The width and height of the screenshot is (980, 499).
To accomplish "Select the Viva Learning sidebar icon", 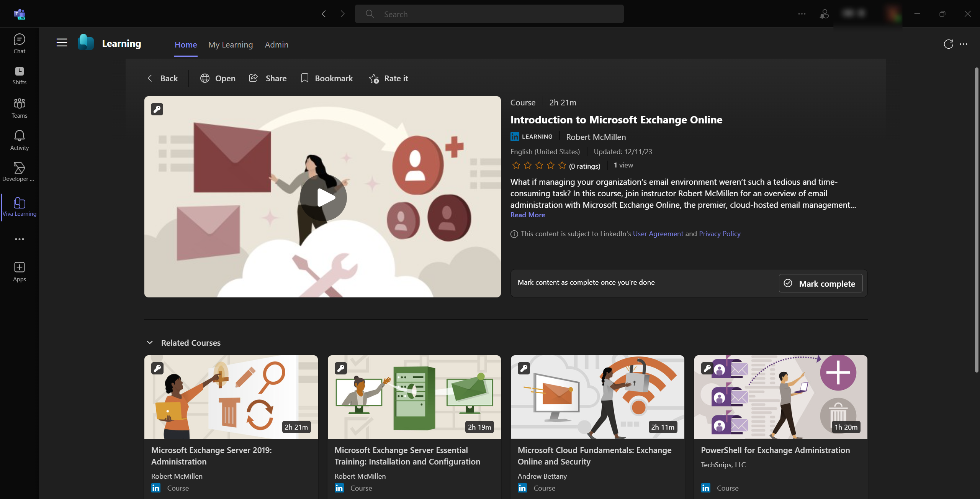I will click(x=19, y=206).
